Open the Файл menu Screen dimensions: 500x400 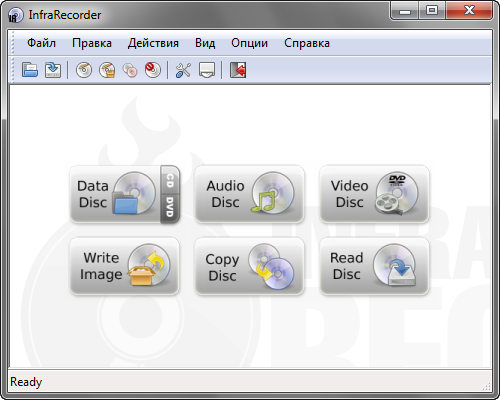41,43
